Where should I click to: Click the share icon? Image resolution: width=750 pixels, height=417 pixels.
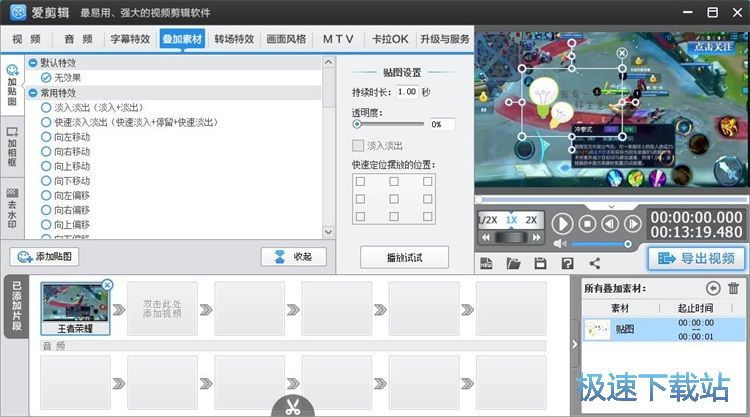coord(595,263)
